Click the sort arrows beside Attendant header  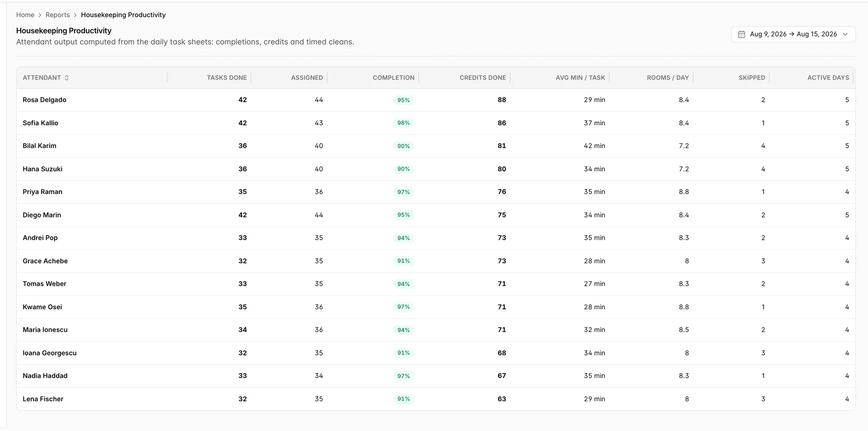67,78
